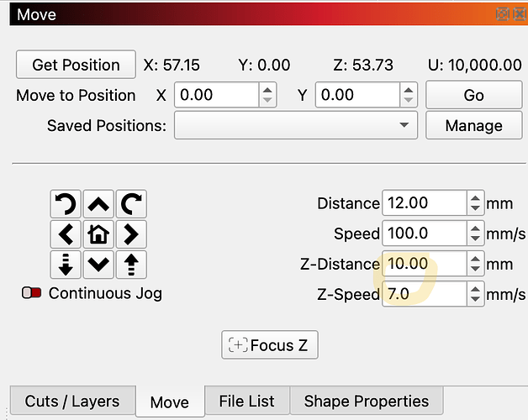This screenshot has width=528, height=420.
Task: Toggle the Continuous Jog switch
Action: tap(33, 293)
